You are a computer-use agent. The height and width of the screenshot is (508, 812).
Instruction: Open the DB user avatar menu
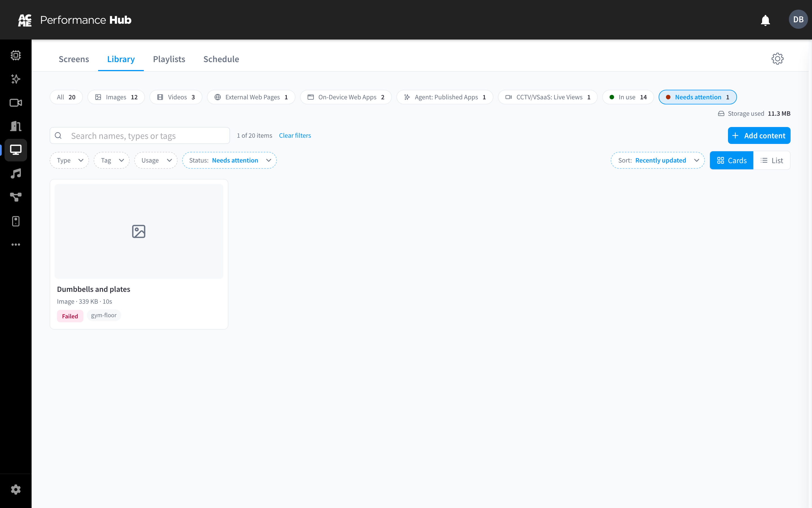(x=798, y=19)
